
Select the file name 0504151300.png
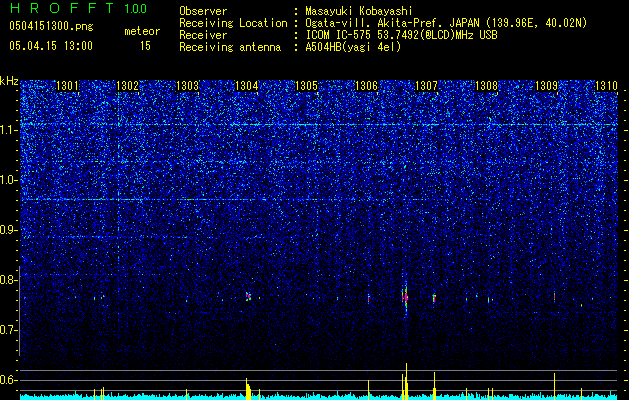pos(51,26)
